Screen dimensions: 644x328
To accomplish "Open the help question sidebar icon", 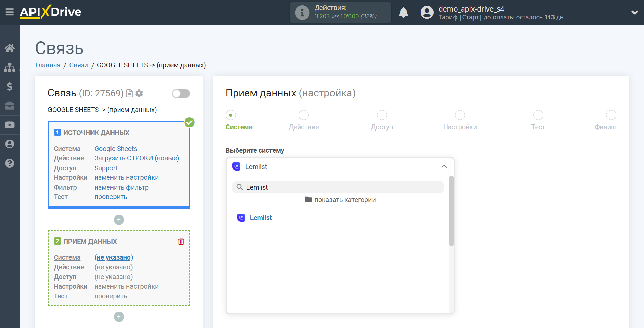I will coord(9,163).
